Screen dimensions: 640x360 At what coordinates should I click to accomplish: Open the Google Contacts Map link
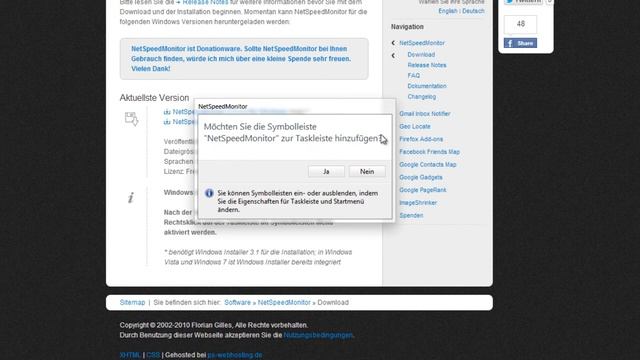[x=427, y=164]
